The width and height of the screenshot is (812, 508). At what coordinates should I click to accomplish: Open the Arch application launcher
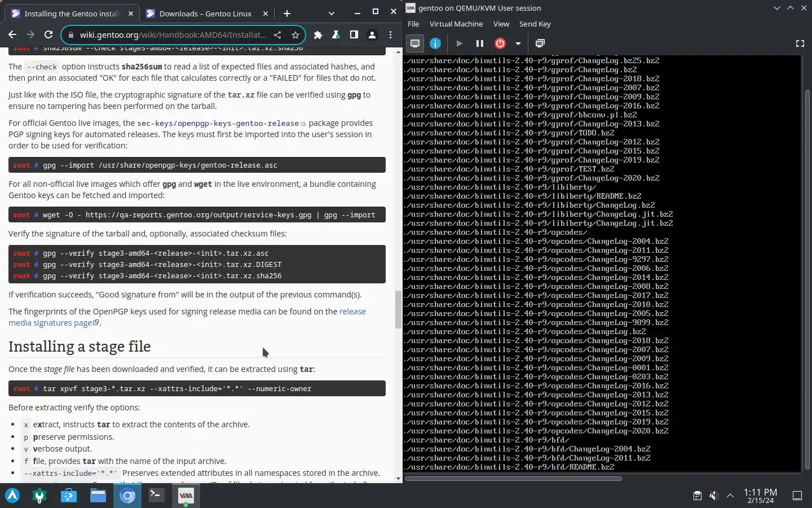[x=12, y=496]
